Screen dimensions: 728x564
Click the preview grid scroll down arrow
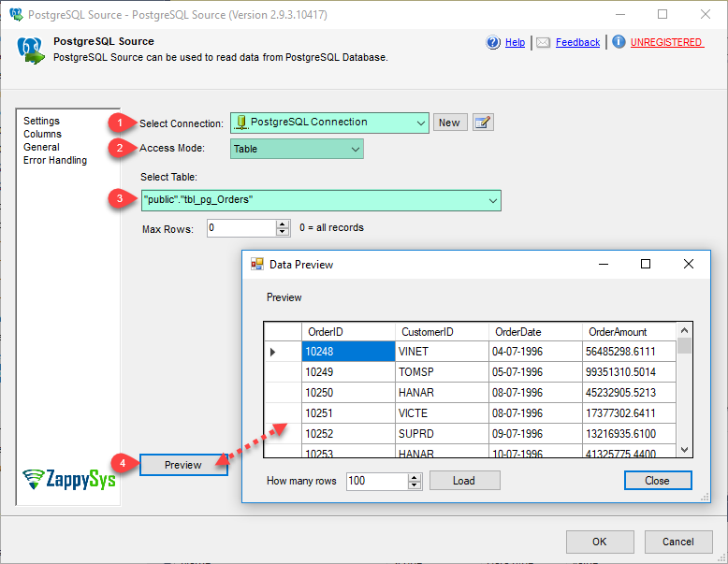[684, 449]
